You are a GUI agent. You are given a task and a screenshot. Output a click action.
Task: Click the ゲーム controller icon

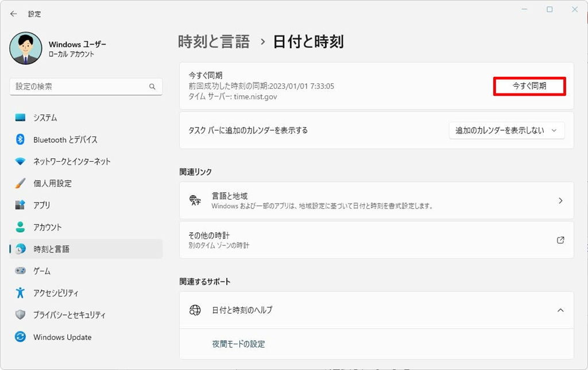pos(20,270)
